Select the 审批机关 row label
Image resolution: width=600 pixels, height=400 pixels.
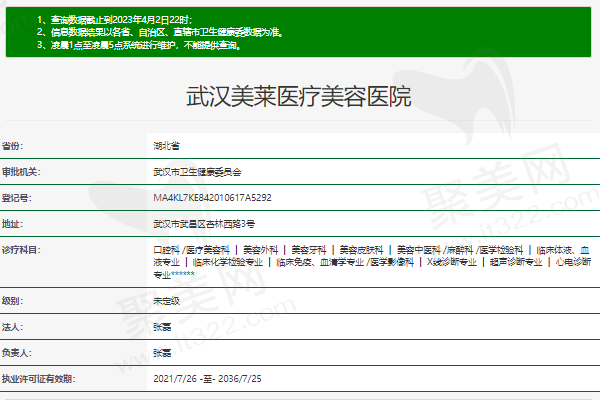pos(20,172)
